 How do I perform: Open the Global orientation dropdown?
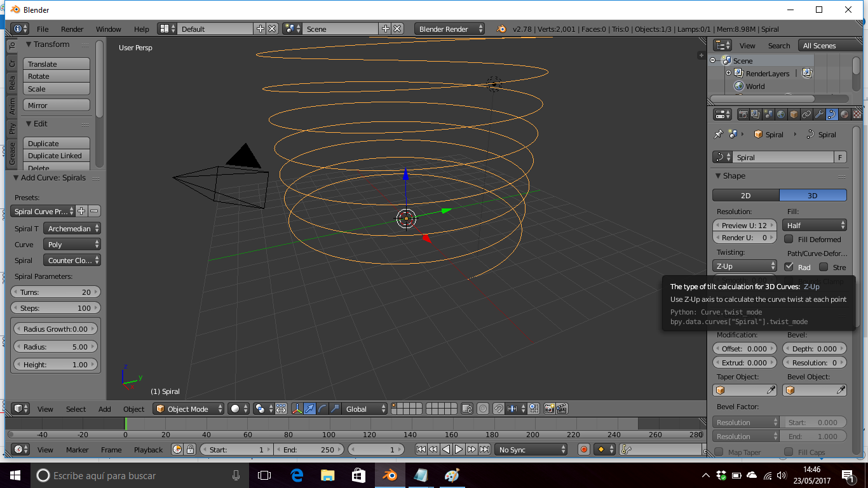[x=365, y=409]
